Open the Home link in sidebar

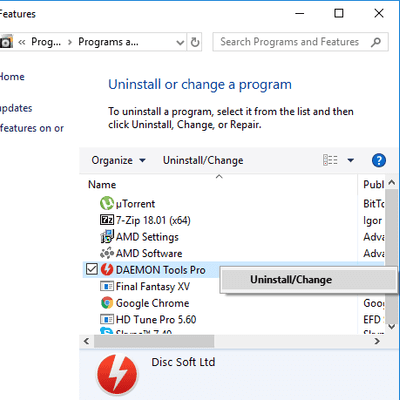pyautogui.click(x=12, y=77)
